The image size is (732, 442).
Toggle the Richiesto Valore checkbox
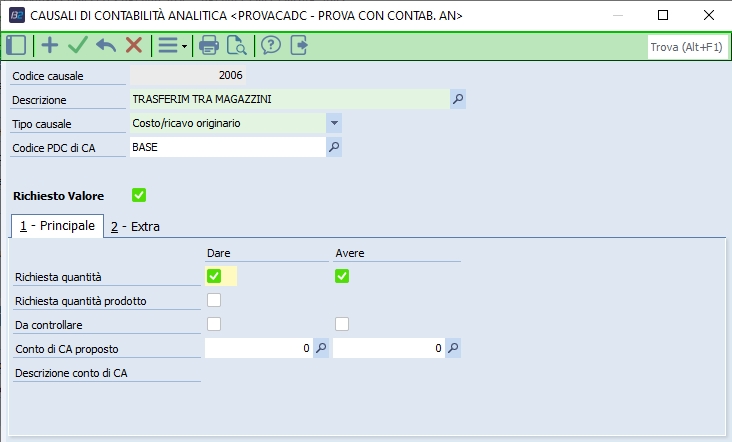coord(139,195)
